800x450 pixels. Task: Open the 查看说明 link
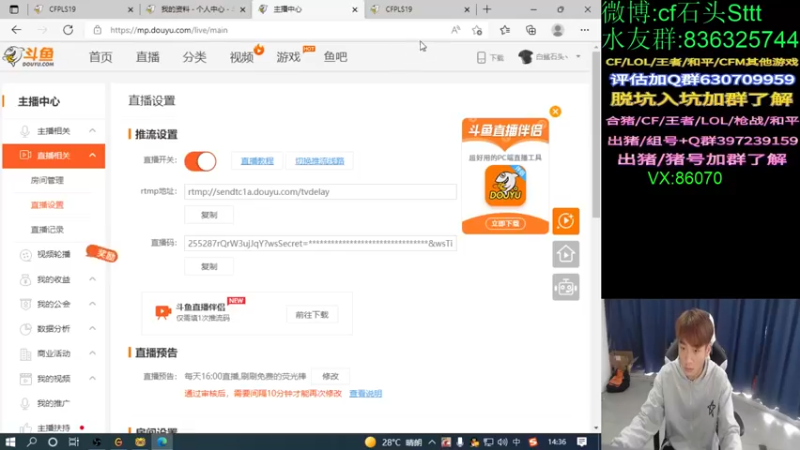coord(365,393)
